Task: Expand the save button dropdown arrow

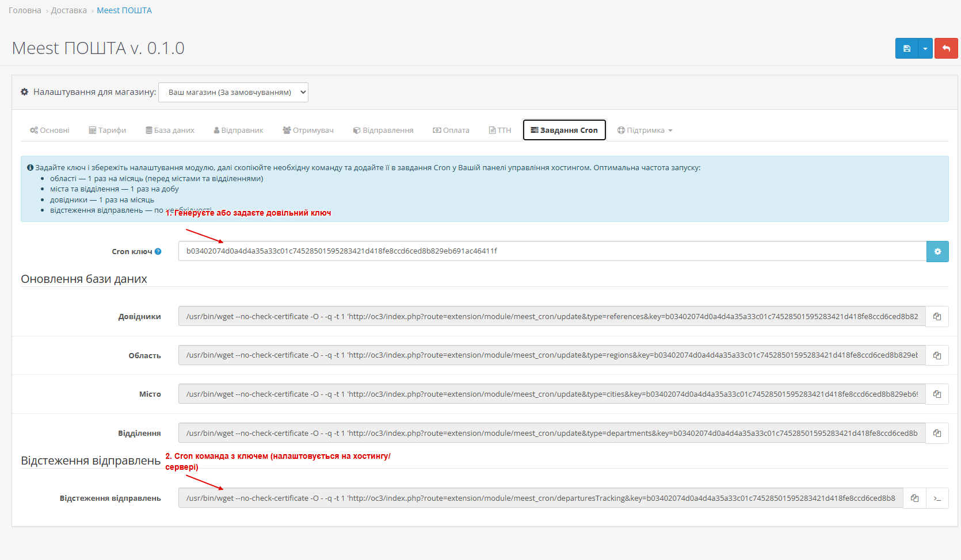Action: coord(925,48)
